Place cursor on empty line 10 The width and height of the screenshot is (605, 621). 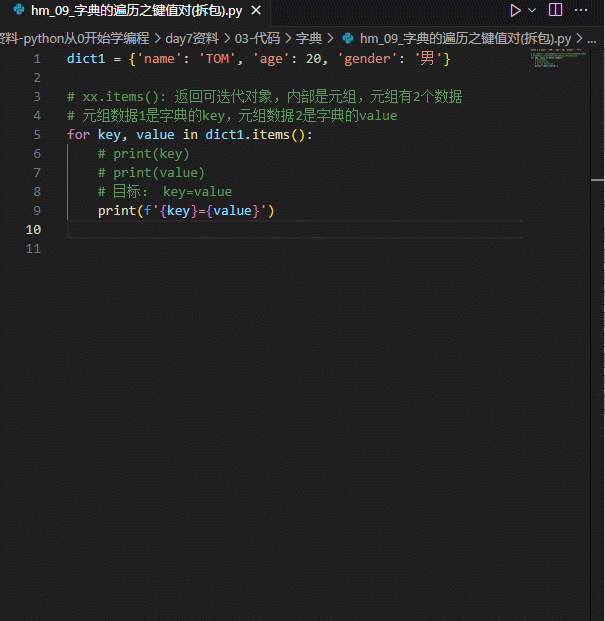(295, 230)
